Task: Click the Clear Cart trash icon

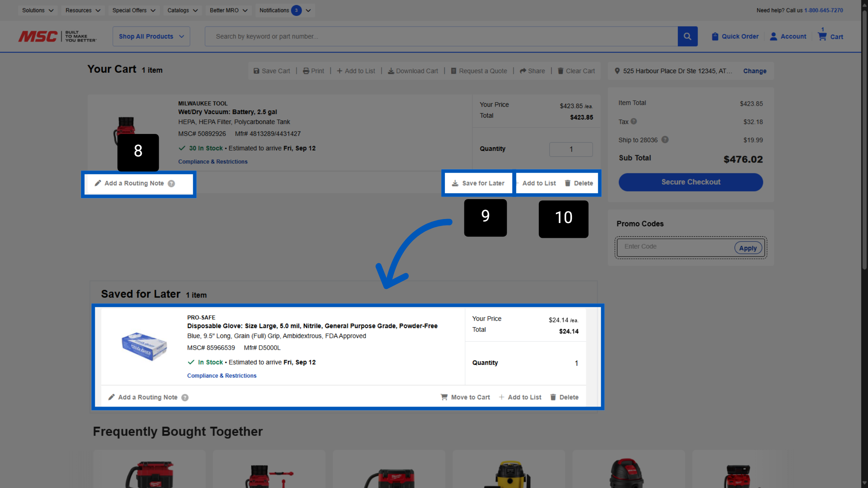Action: click(x=560, y=71)
